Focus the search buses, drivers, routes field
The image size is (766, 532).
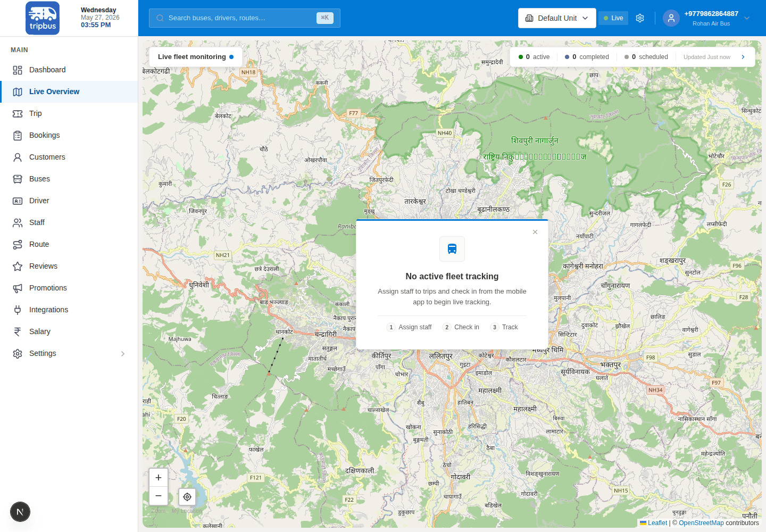point(244,18)
